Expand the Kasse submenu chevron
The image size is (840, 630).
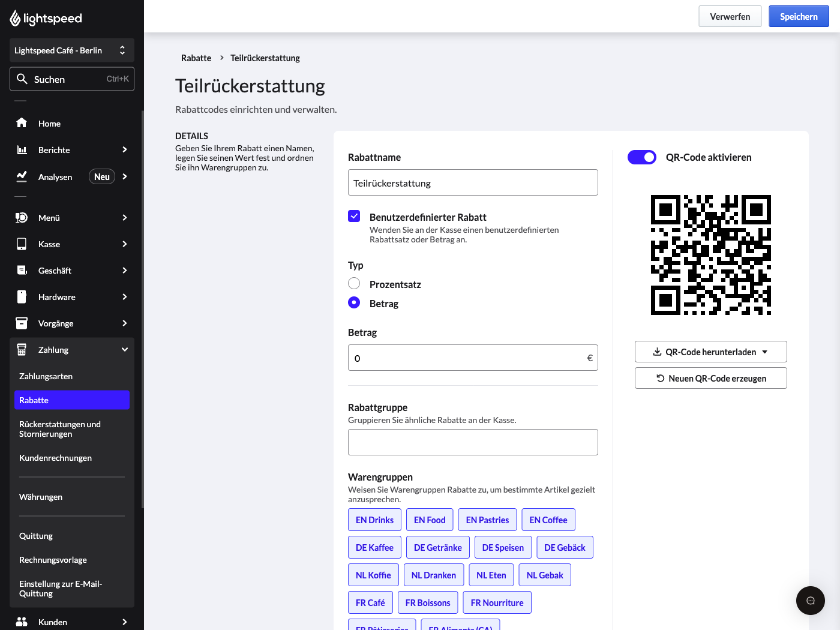pyautogui.click(x=125, y=244)
